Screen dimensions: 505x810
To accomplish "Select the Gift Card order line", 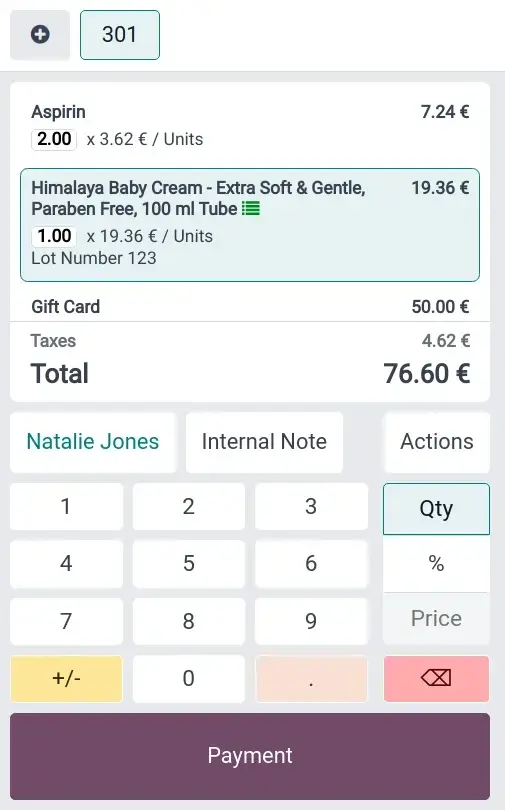I will coord(250,306).
